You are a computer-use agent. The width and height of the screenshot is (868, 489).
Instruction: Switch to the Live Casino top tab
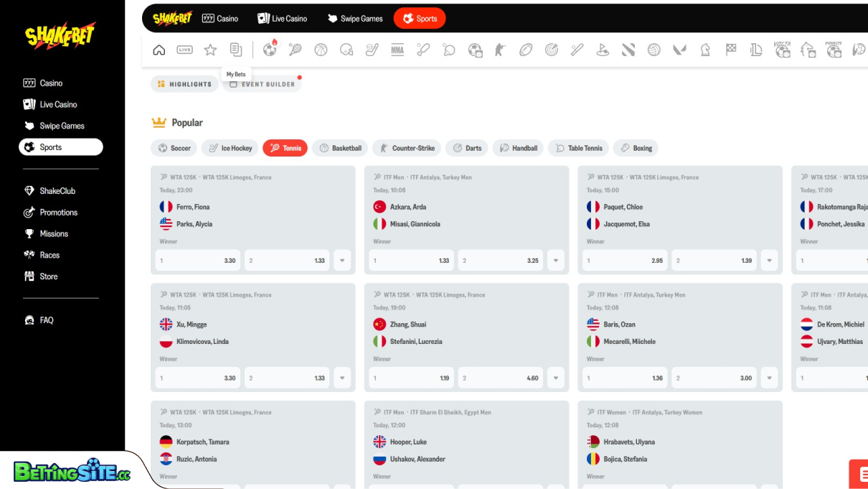282,19
